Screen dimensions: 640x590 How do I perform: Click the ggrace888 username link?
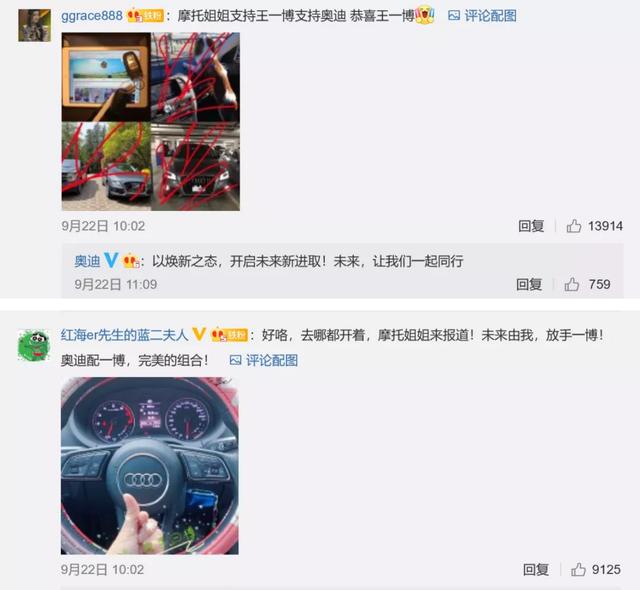(x=92, y=16)
